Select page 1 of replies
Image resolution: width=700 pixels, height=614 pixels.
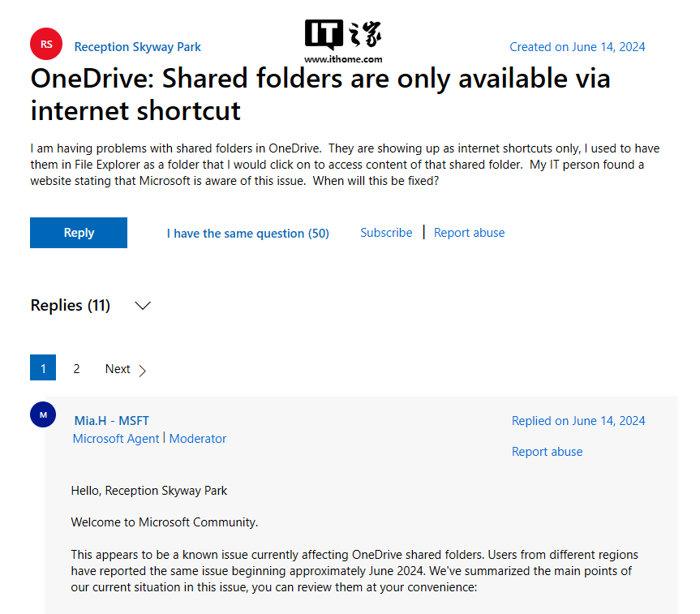43,369
